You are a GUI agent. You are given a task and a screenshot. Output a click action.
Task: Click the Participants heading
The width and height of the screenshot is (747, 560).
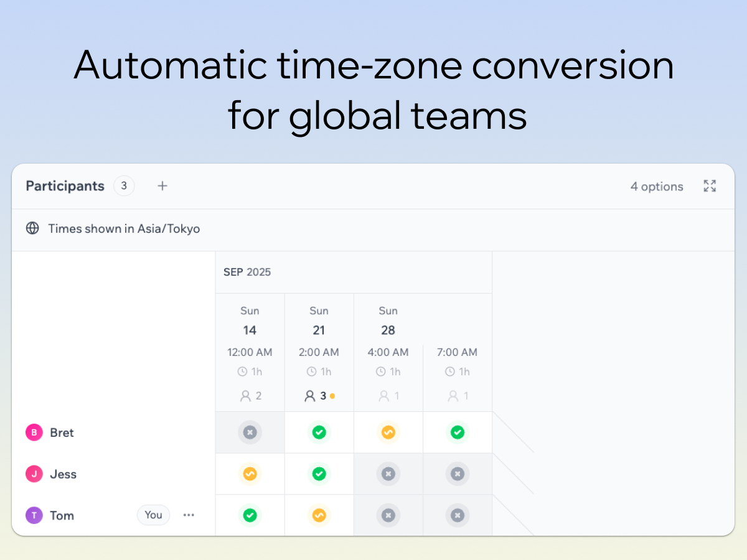click(x=65, y=185)
